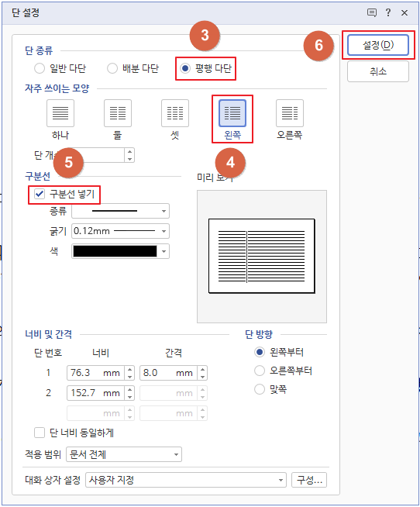Screen dimensions: 420x507
Task: Decrease column 1 width 76.3 stepper
Action: (x=129, y=377)
